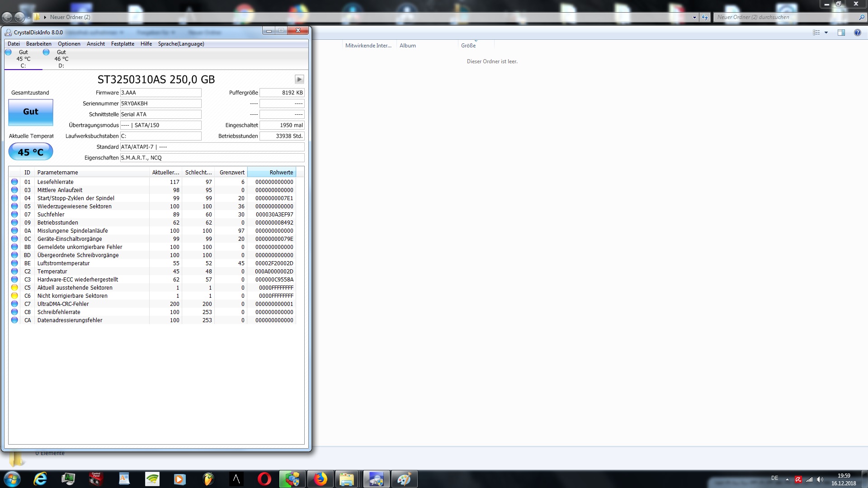Click the next disk arrow button
Image resolution: width=868 pixels, height=488 pixels.
coord(299,80)
